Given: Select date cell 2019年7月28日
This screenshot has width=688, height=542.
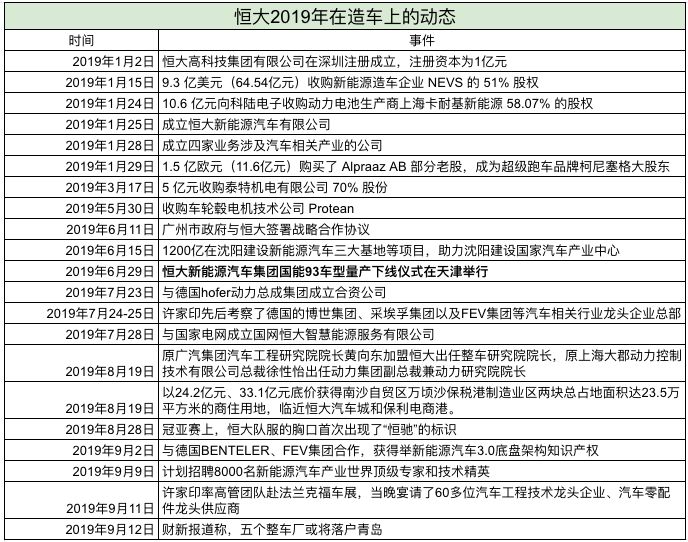Looking at the screenshot, I should click(81, 335).
